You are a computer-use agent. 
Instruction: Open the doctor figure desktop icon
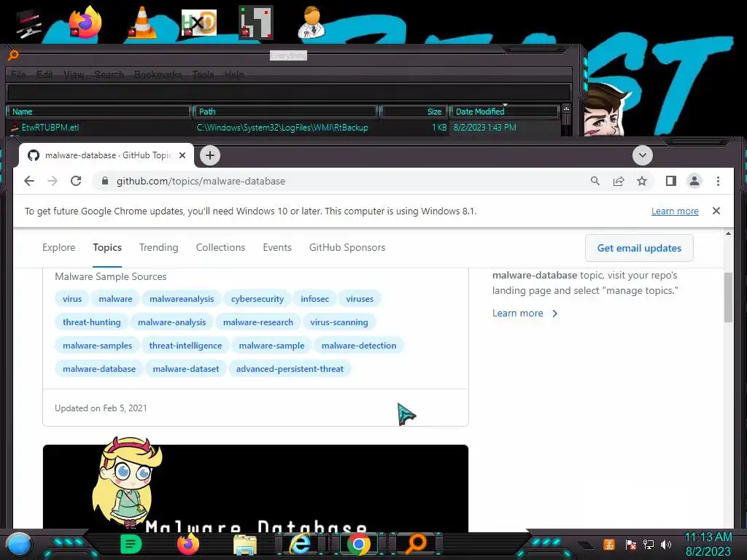click(x=311, y=23)
